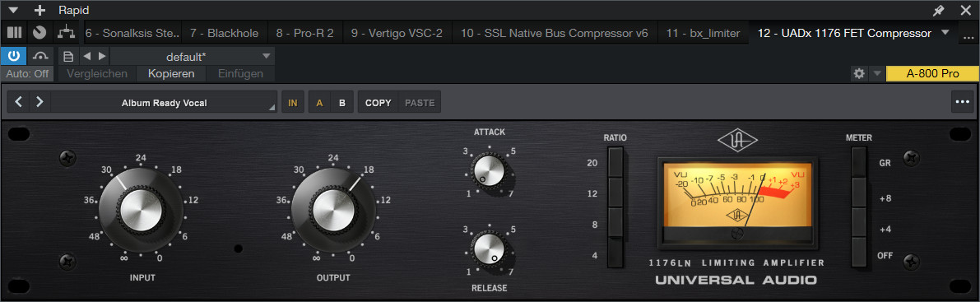Switch to the 9 - Vertigo VSC-2 tab
This screenshot has height=302, width=980.
(x=397, y=33)
